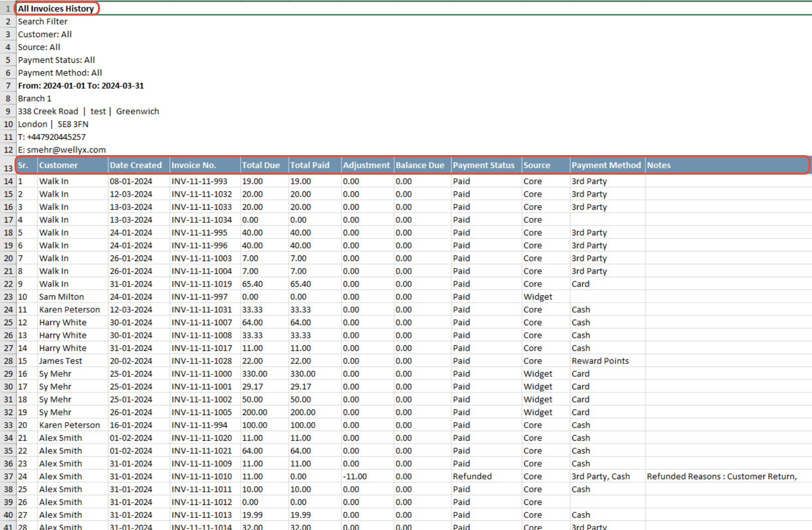Click the 'Payment Method: All' cell
Image resolution: width=812 pixels, height=530 pixels.
tap(60, 73)
